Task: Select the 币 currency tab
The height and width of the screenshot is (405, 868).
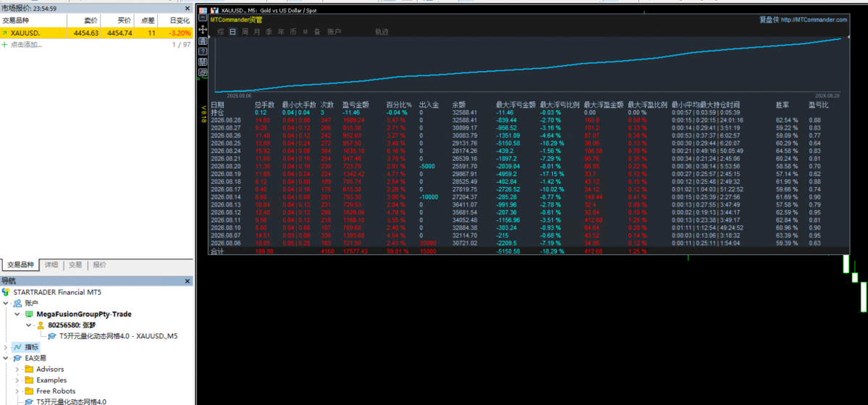Action: 293,32
